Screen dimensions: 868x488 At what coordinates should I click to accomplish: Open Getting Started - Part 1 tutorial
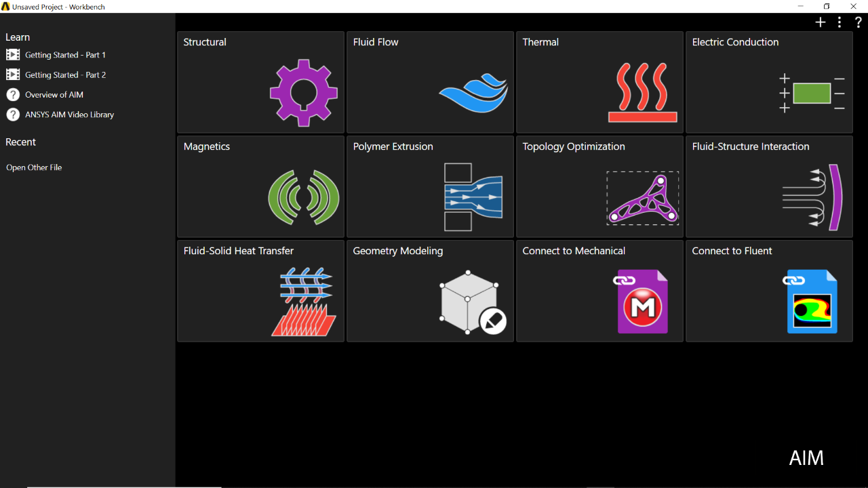point(65,55)
